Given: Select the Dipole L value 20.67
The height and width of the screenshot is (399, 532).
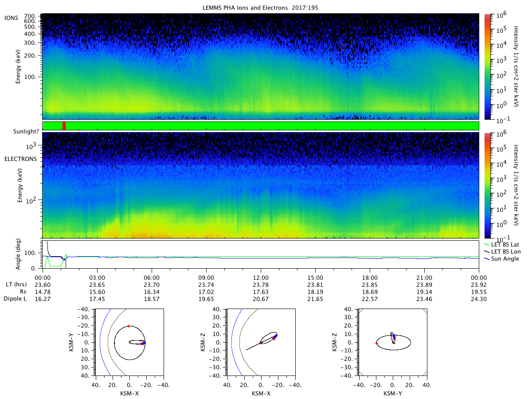Looking at the screenshot, I should (261, 299).
